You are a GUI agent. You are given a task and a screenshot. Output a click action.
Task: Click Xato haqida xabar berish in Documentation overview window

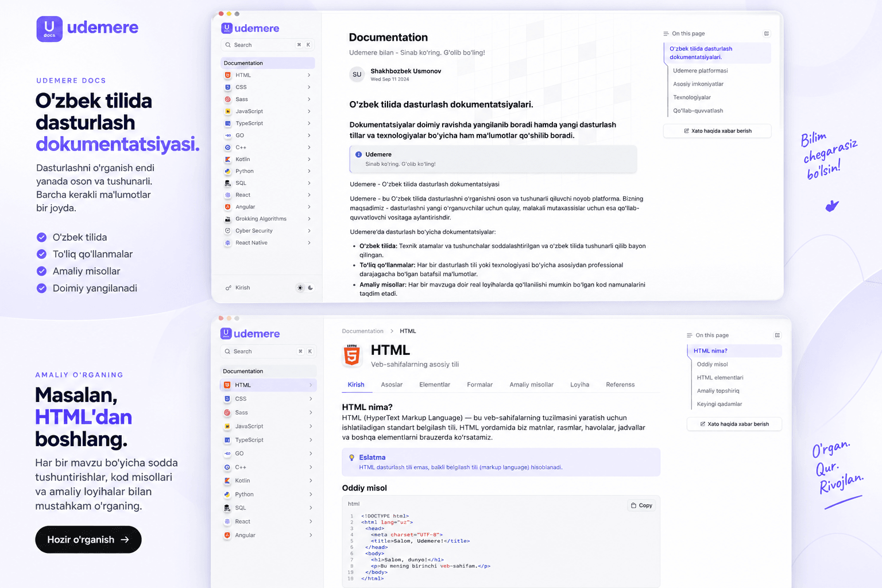click(717, 131)
